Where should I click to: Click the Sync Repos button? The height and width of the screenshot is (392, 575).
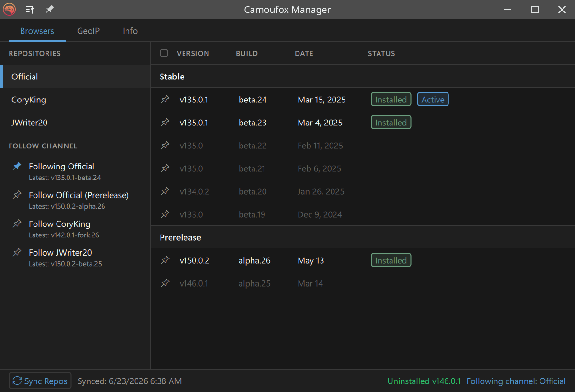[x=40, y=381]
